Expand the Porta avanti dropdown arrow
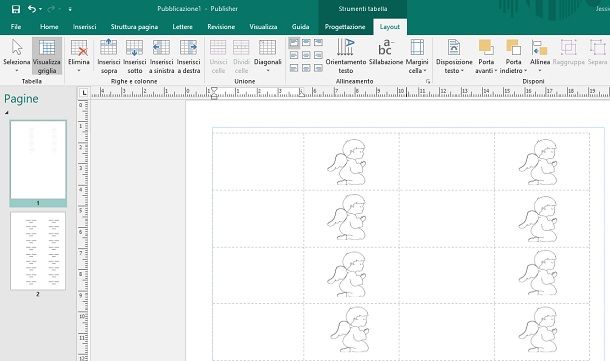 click(496, 71)
